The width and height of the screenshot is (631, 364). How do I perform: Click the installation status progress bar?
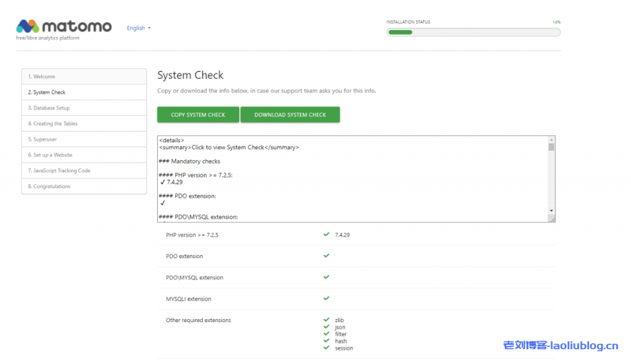click(x=473, y=32)
